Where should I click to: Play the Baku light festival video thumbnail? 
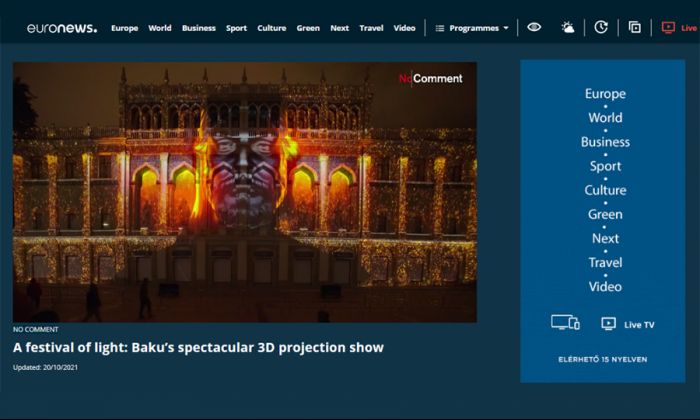(245, 192)
